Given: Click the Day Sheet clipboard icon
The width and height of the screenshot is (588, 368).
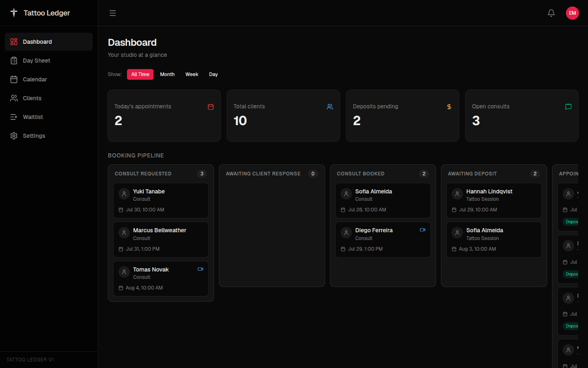Looking at the screenshot, I should coord(14,61).
